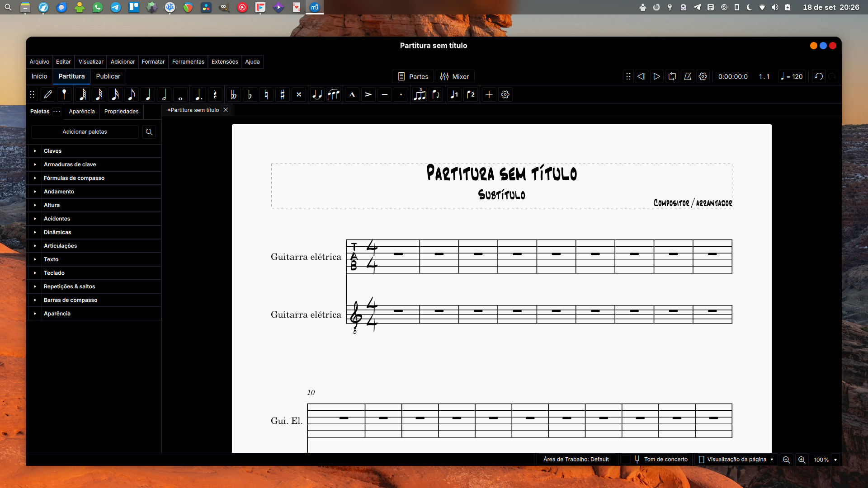The height and width of the screenshot is (488, 868).
Task: Open the Mixer panel
Action: 454,76
